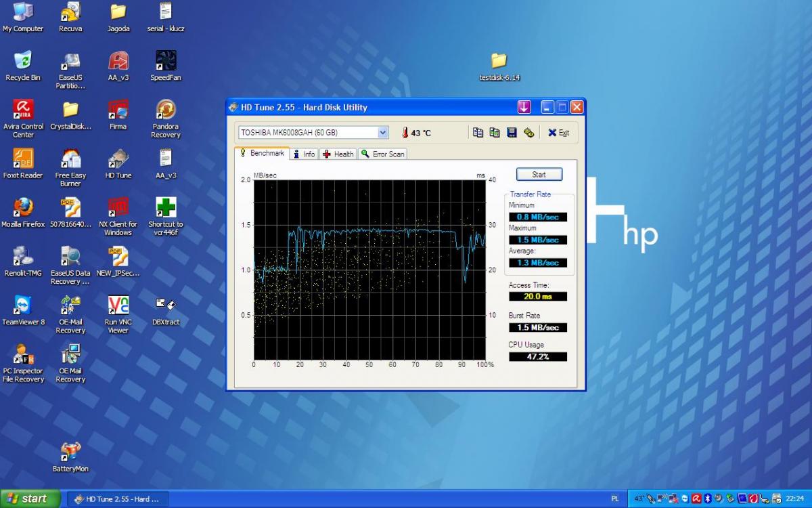Select the Avira Control Center icon
This screenshot has width=812, height=508.
[x=23, y=119]
